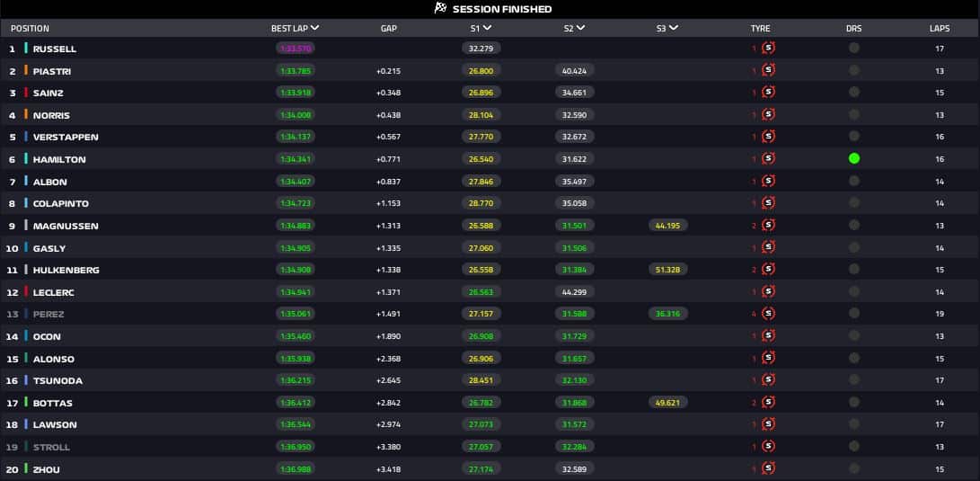This screenshot has height=481, width=980.
Task: Click Bottas's soft tyre icon
Action: pyautogui.click(x=768, y=402)
